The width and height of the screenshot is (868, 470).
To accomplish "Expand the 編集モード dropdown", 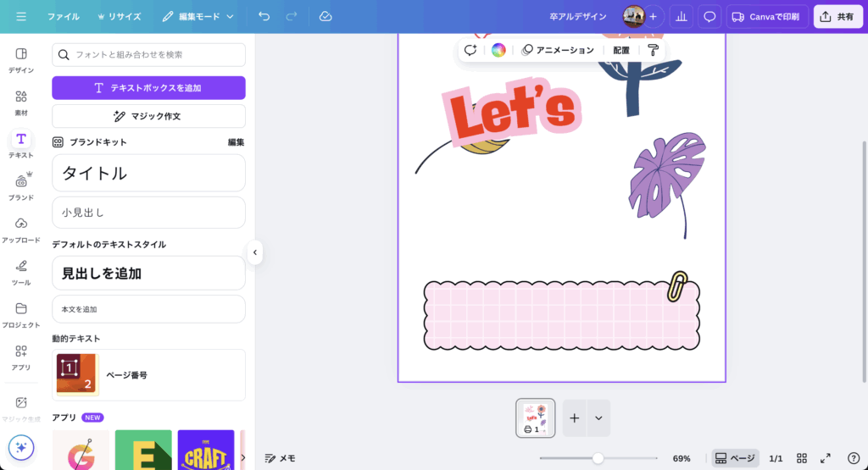I will coord(198,16).
